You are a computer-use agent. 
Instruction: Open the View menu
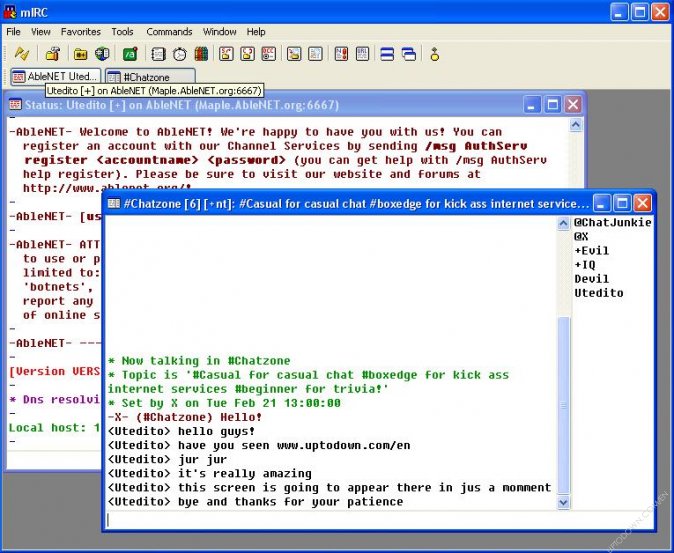40,32
